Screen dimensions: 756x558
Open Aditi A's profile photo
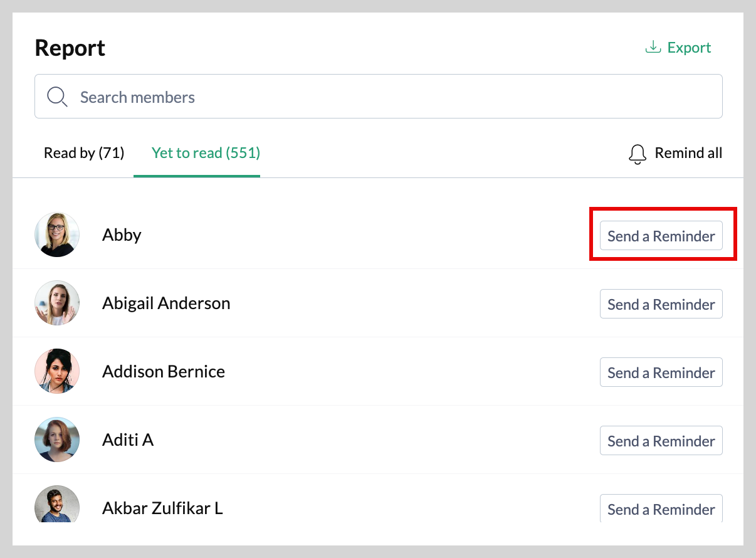pos(57,440)
